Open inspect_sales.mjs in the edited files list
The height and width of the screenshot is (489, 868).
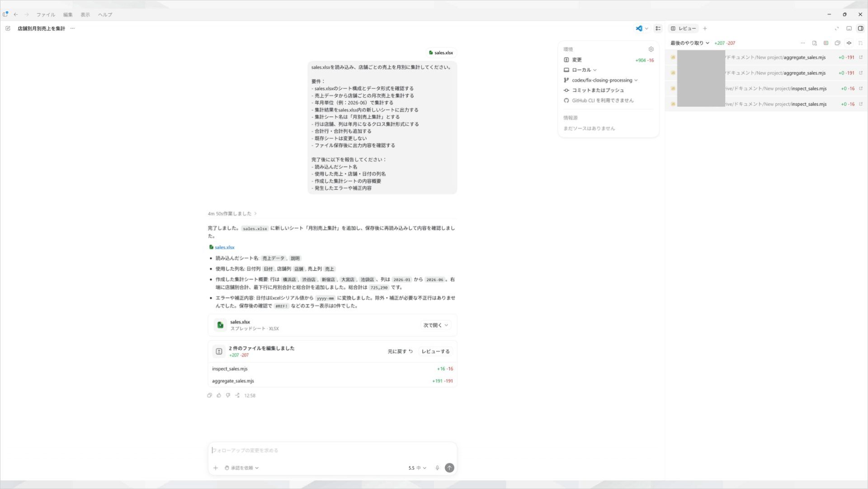click(332, 369)
